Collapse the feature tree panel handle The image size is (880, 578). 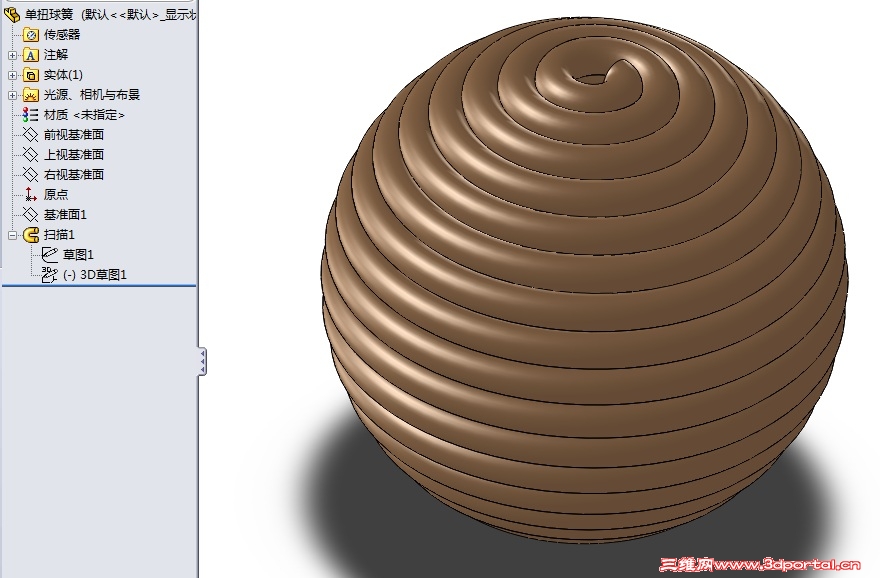(x=202, y=361)
